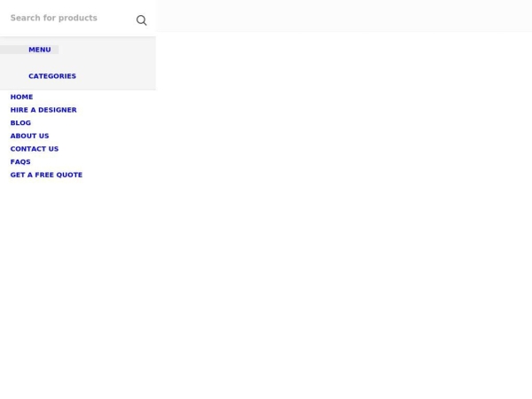Click the magnifying glass search icon
Viewport: 532px width, 399px height.
141,20
